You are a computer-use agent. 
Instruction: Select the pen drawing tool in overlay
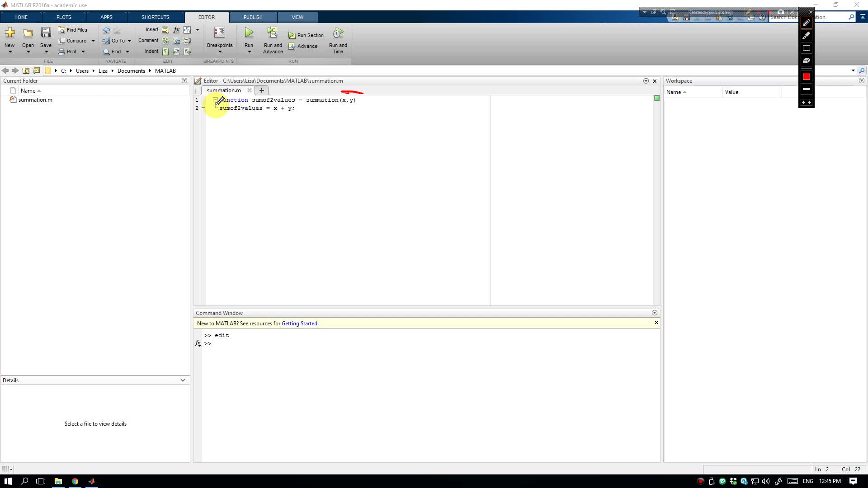[806, 23]
